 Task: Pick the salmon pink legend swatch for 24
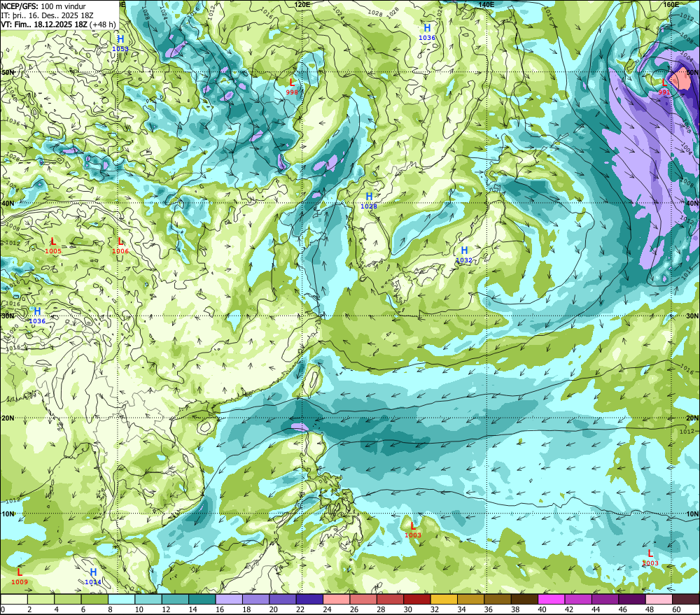(337, 599)
